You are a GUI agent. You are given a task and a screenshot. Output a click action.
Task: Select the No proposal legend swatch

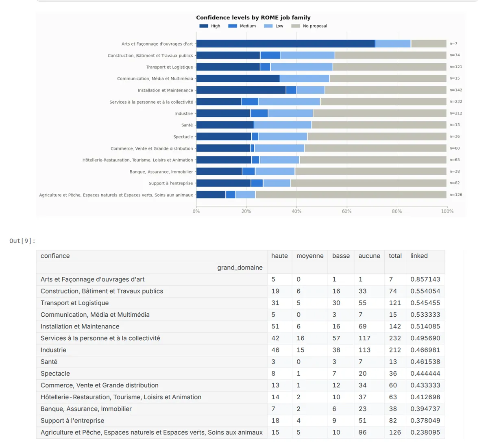click(296, 26)
